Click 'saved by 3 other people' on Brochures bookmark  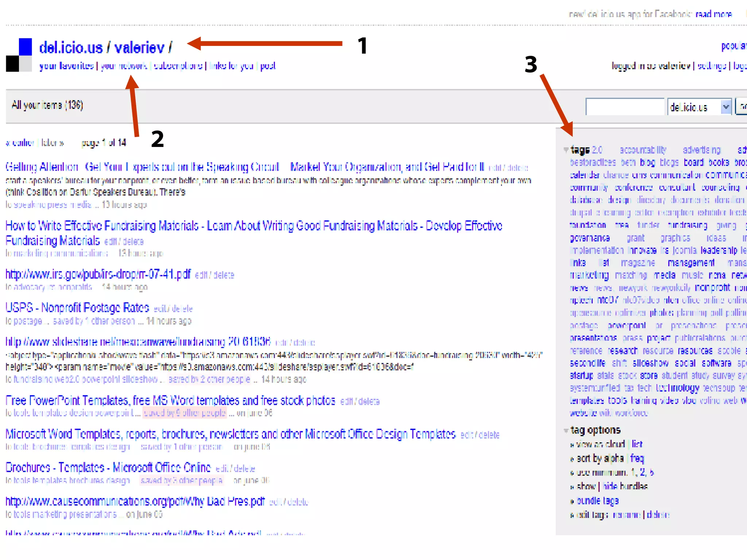pos(181,481)
